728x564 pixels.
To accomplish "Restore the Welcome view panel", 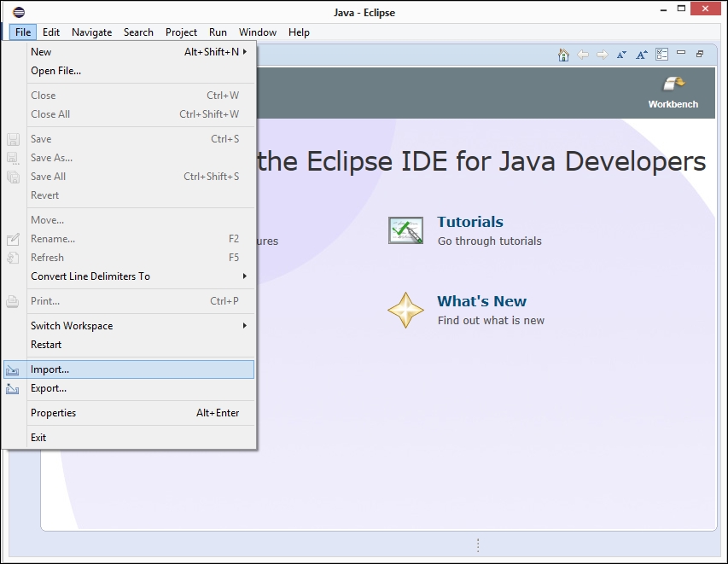I will 700,54.
